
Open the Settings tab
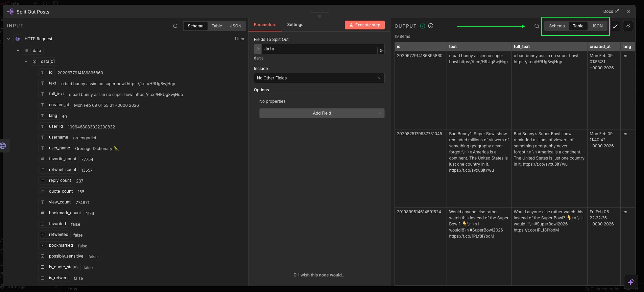(x=295, y=25)
